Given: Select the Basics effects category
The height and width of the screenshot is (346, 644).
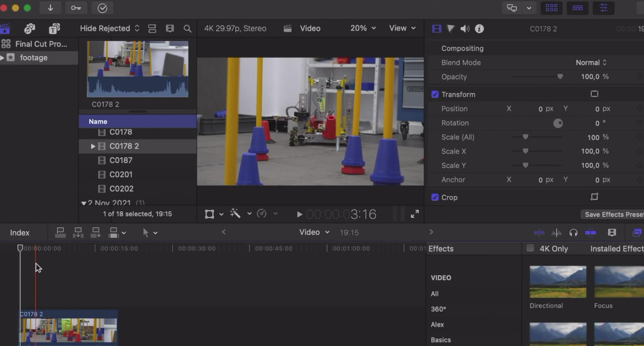Looking at the screenshot, I should click(x=440, y=340).
